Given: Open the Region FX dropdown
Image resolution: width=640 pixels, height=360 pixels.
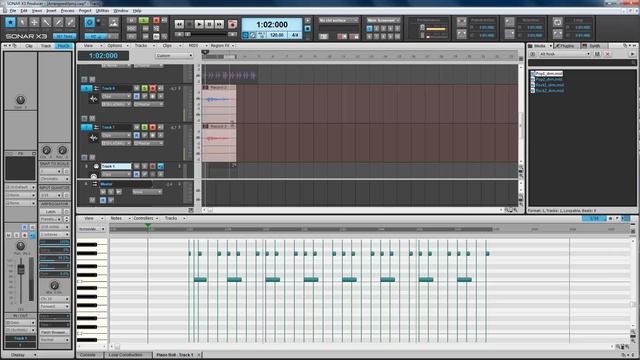Looking at the screenshot, I should [x=222, y=46].
